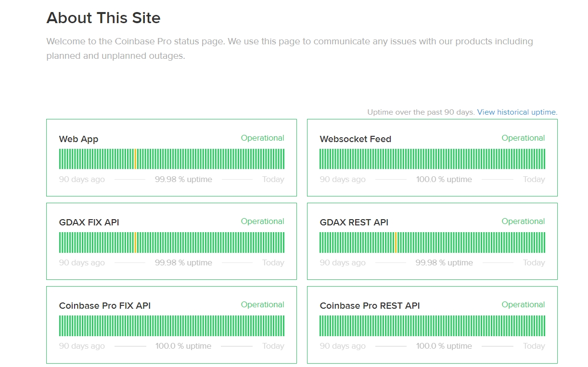
Task: Click the 90 days ago label under Coinbase Pro FIX API
Action: pos(82,346)
